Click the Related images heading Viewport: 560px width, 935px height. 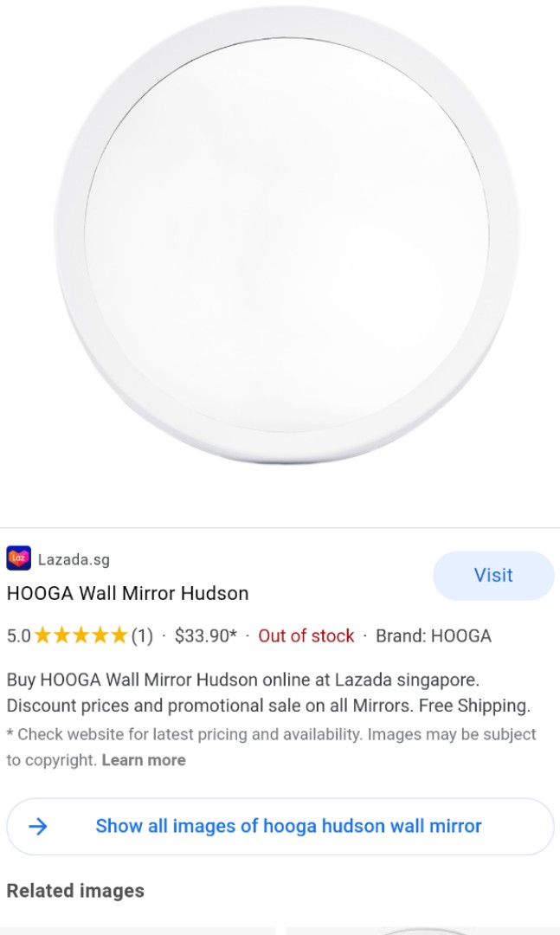click(75, 891)
